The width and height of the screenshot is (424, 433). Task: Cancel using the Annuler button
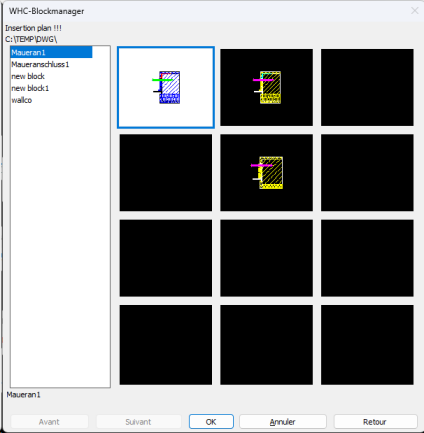click(283, 422)
